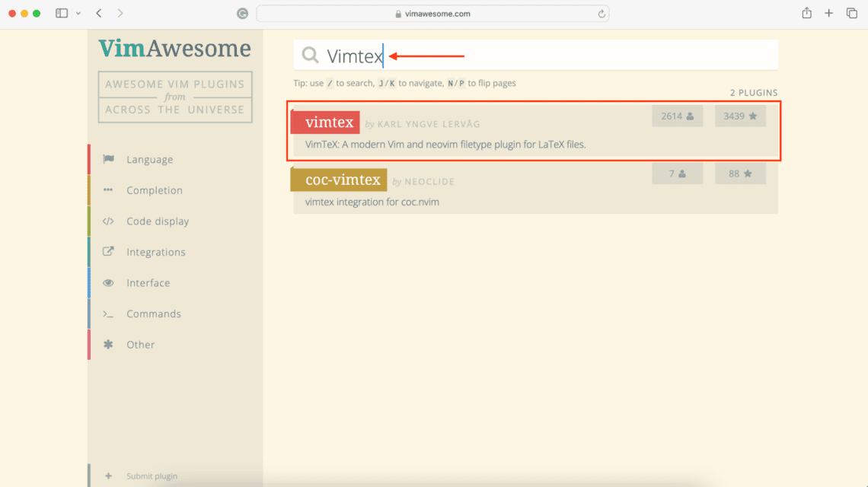868x487 pixels.
Task: Toggle the Safari sidebar
Action: coord(62,13)
